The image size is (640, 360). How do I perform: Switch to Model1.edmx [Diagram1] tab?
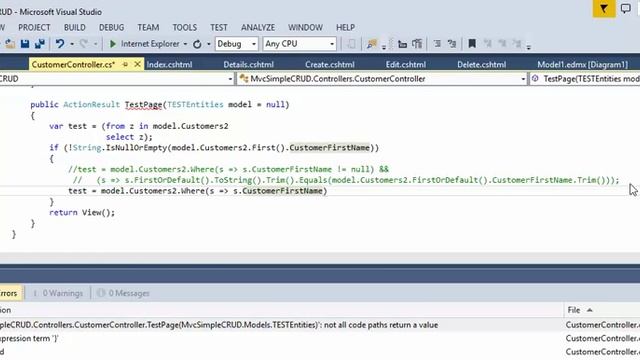(582, 64)
